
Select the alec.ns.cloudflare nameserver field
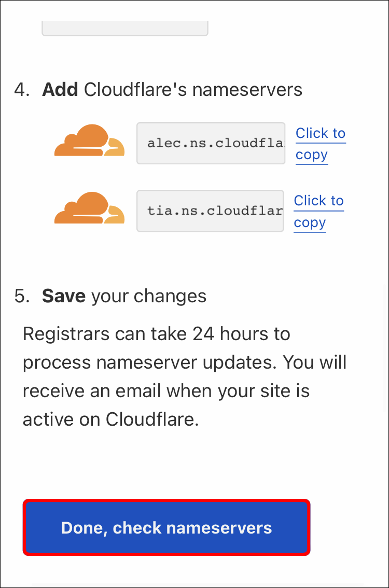[211, 143]
